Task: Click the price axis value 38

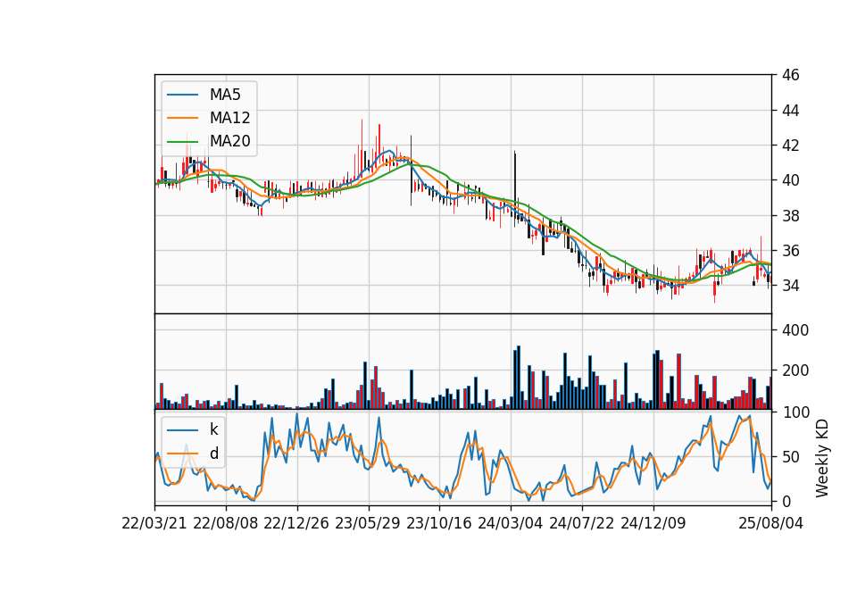Action: coord(790,216)
